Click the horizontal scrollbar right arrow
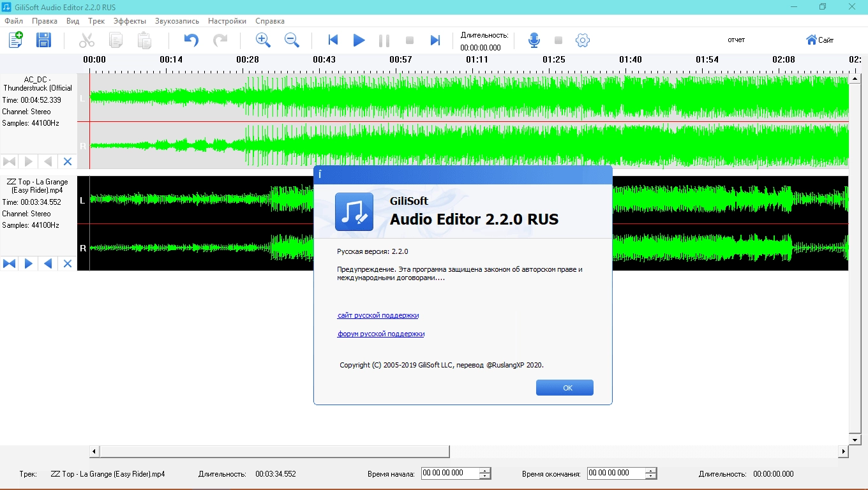The width and height of the screenshot is (868, 490). (843, 452)
